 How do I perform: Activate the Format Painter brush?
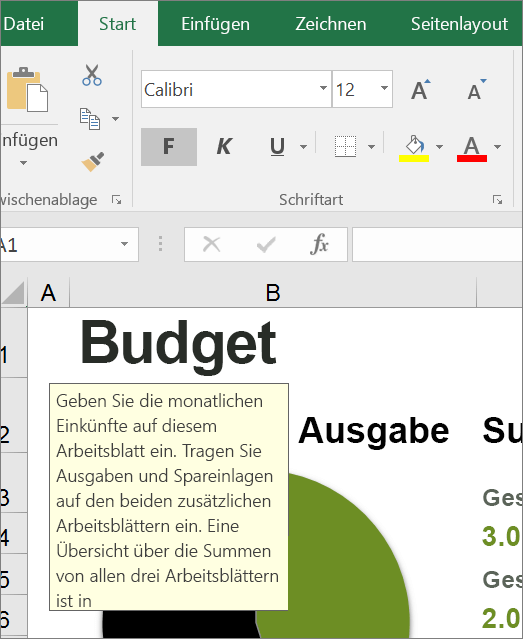point(93,162)
